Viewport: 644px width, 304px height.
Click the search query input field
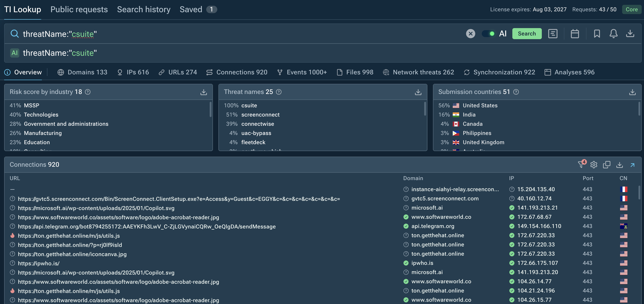click(x=240, y=34)
